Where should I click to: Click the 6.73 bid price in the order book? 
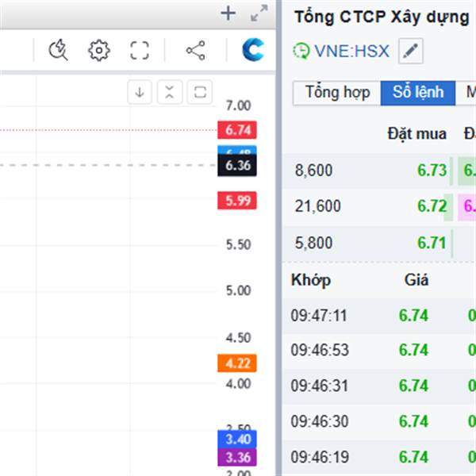click(x=432, y=170)
